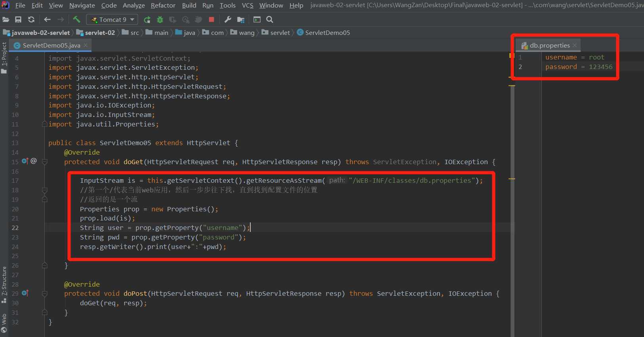Open the View menu
Screen dimensions: 644x337
click(56, 5)
